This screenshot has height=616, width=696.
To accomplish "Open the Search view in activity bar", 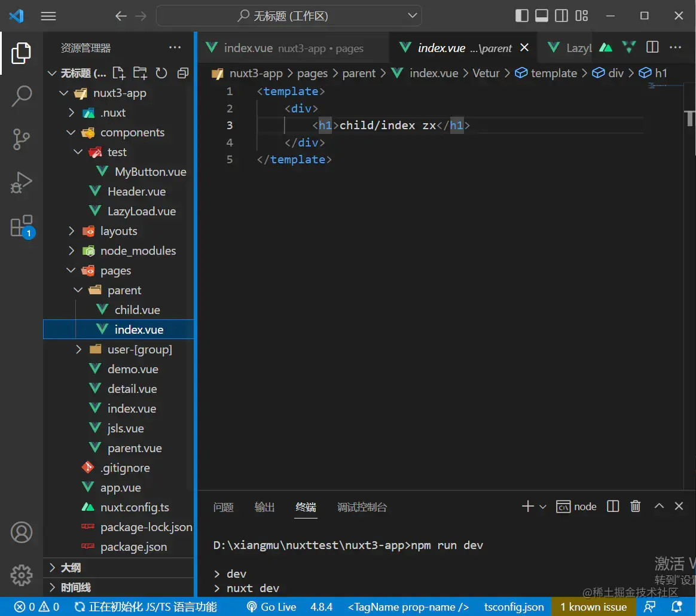I will coord(21,96).
